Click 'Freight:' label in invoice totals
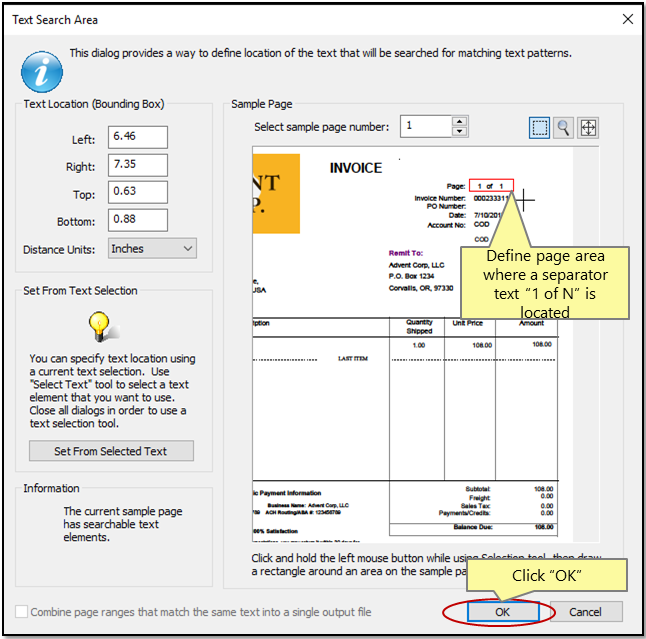This screenshot has width=646, height=639. [x=480, y=498]
